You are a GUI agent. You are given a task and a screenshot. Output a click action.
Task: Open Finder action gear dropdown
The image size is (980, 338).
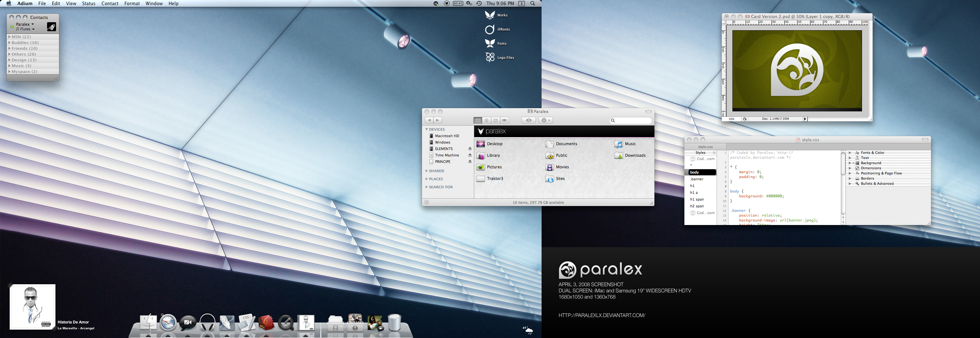point(545,120)
